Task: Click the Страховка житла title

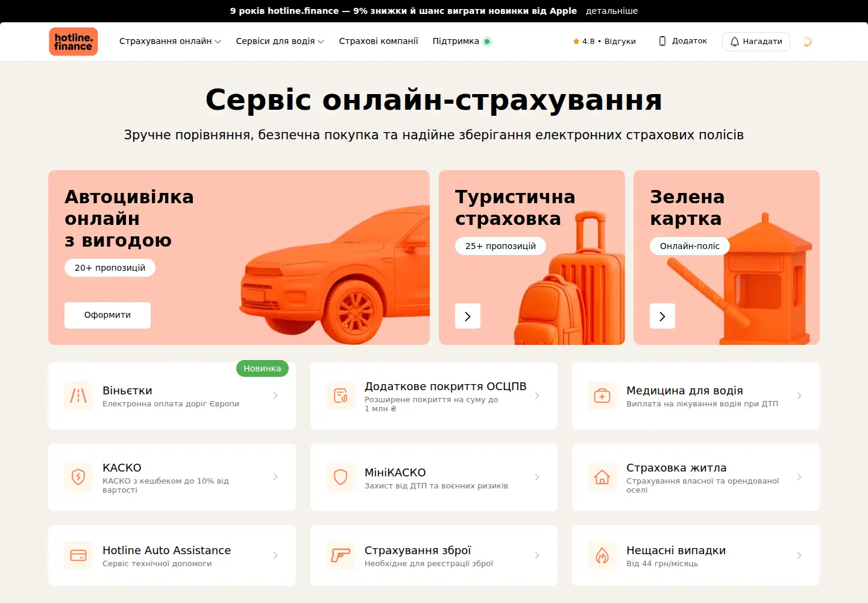Action: pos(676,468)
